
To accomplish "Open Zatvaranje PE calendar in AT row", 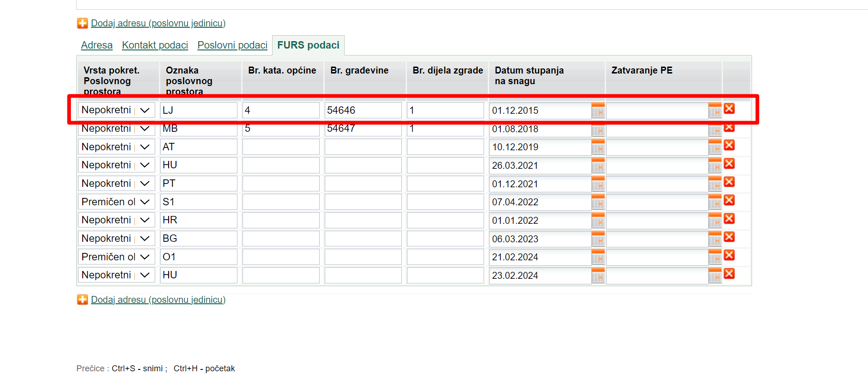I will (x=715, y=147).
